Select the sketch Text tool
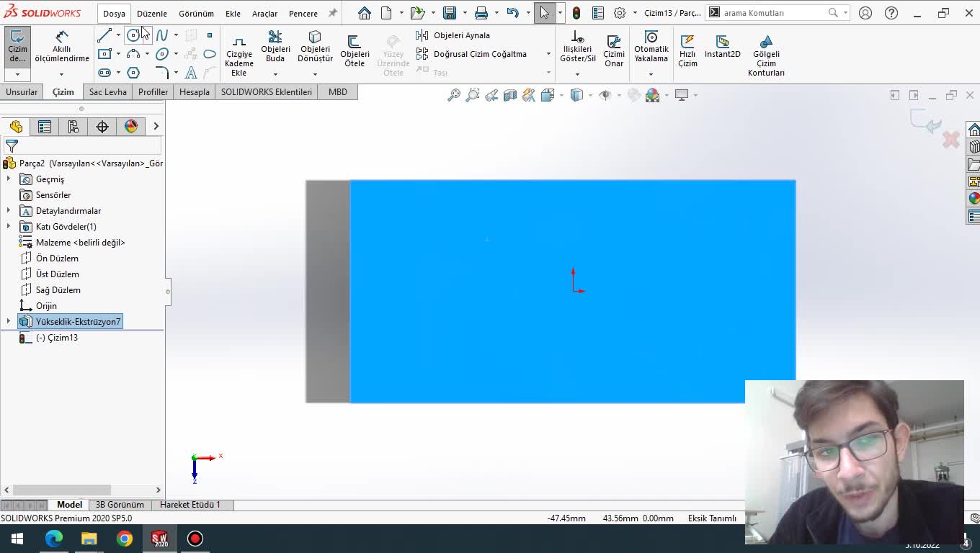This screenshot has width=980, height=553. tap(191, 73)
